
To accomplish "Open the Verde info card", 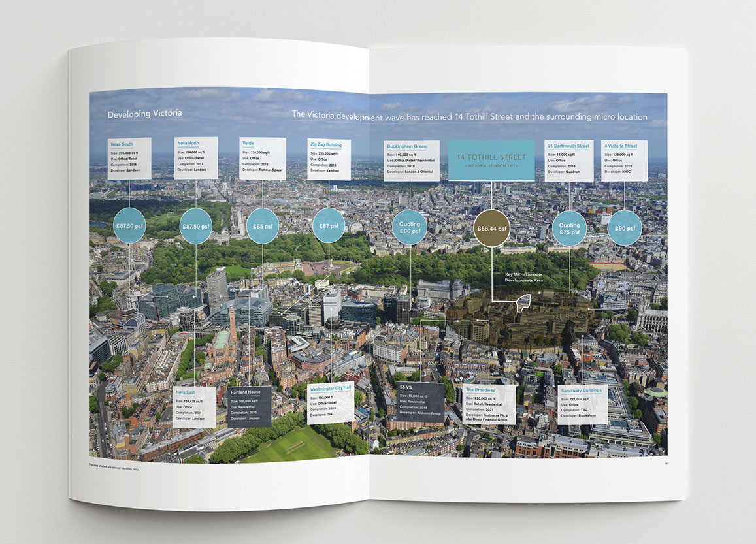I will (263, 159).
